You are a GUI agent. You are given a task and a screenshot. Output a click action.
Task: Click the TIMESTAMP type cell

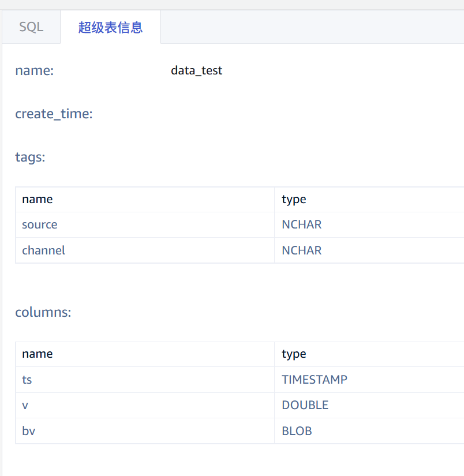click(x=314, y=380)
